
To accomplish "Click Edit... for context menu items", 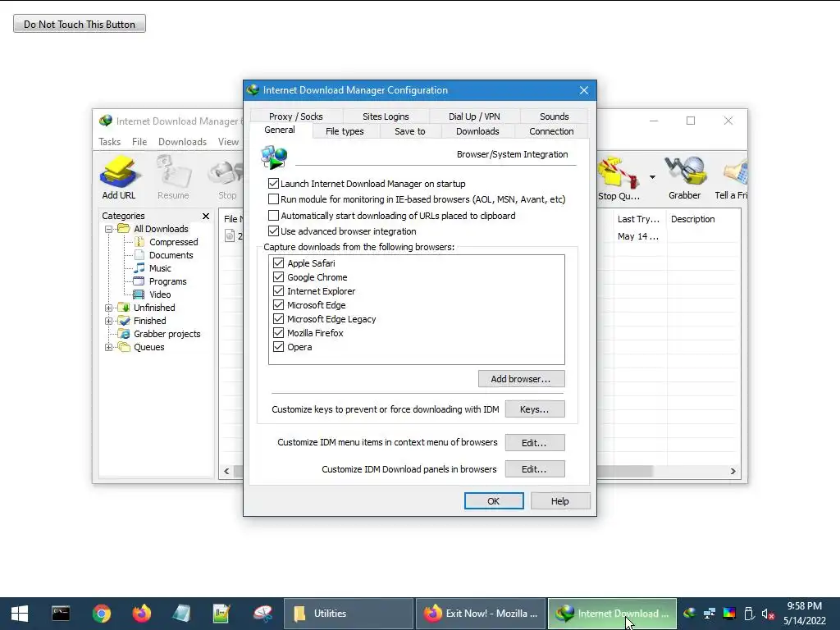I will click(x=535, y=442).
